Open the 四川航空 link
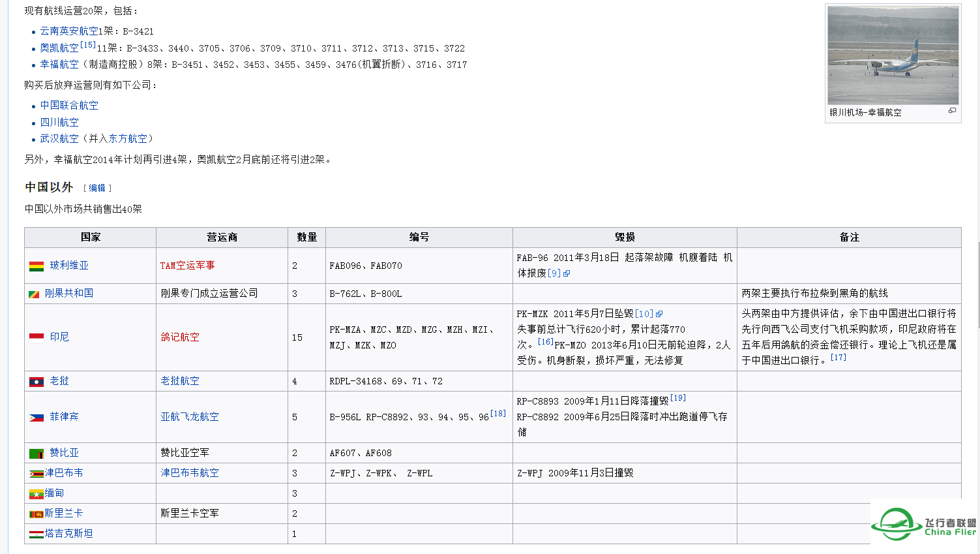This screenshot has width=980, height=554. click(x=59, y=121)
